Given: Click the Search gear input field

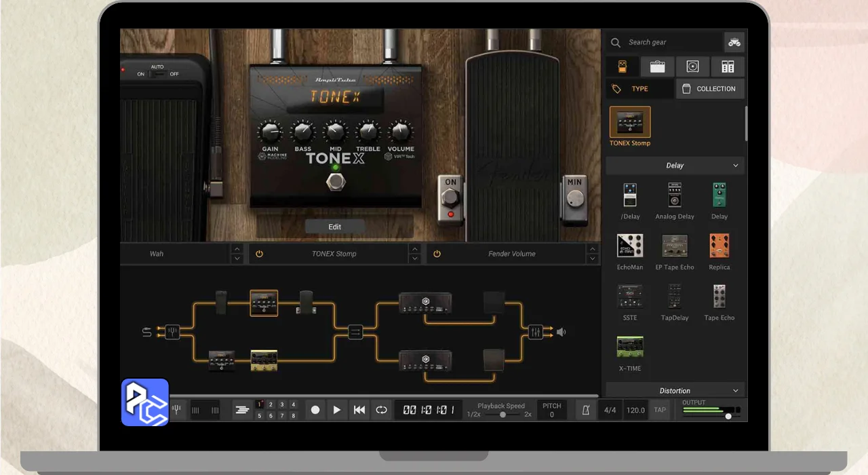Looking at the screenshot, I should (x=671, y=42).
